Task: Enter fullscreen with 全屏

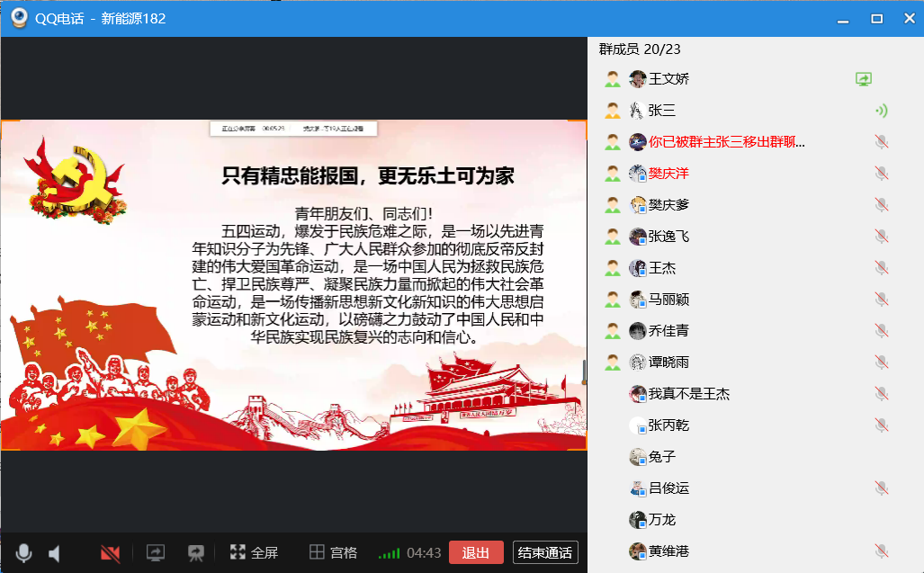Action: tap(254, 552)
